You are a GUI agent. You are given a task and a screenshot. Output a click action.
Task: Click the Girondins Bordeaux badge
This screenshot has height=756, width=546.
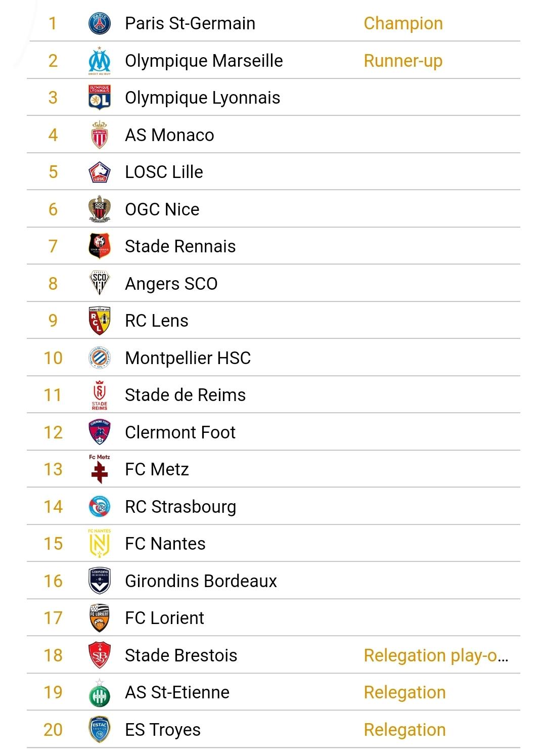[x=100, y=581]
